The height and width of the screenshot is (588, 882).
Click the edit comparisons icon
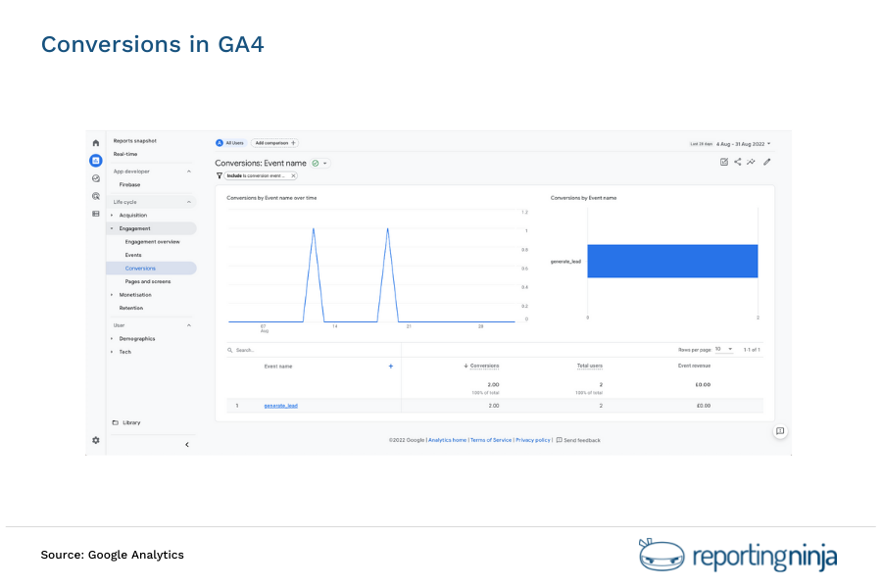[724, 162]
